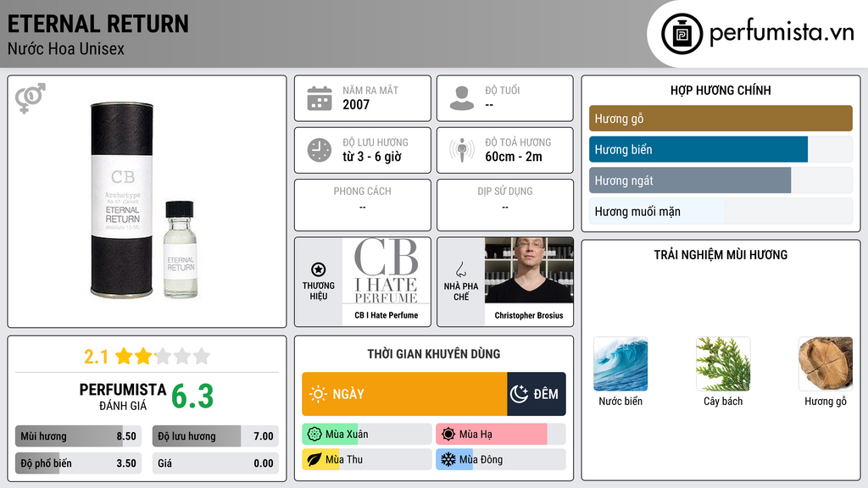Click the calendar icon beside Năm ra mắt
The width and height of the screenshot is (868, 488).
pyautogui.click(x=320, y=98)
